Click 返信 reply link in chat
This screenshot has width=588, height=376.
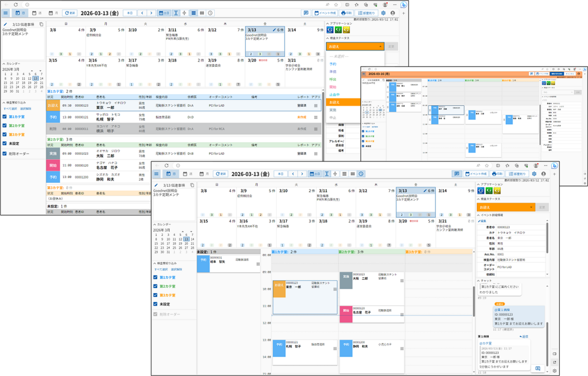click(524, 337)
